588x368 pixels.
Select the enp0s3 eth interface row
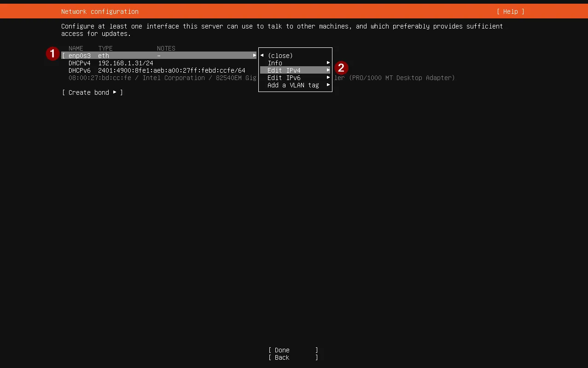click(159, 56)
